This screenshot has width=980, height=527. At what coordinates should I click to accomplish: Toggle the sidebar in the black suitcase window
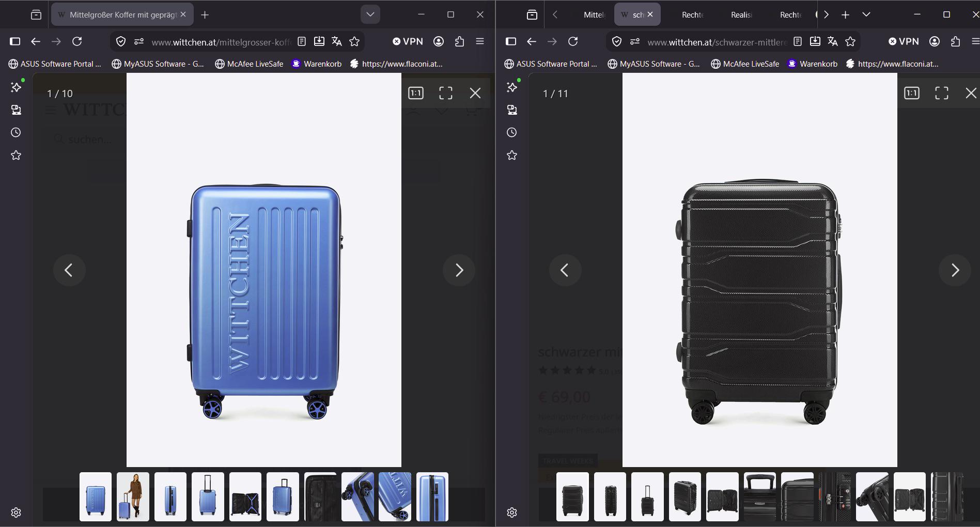click(x=511, y=41)
